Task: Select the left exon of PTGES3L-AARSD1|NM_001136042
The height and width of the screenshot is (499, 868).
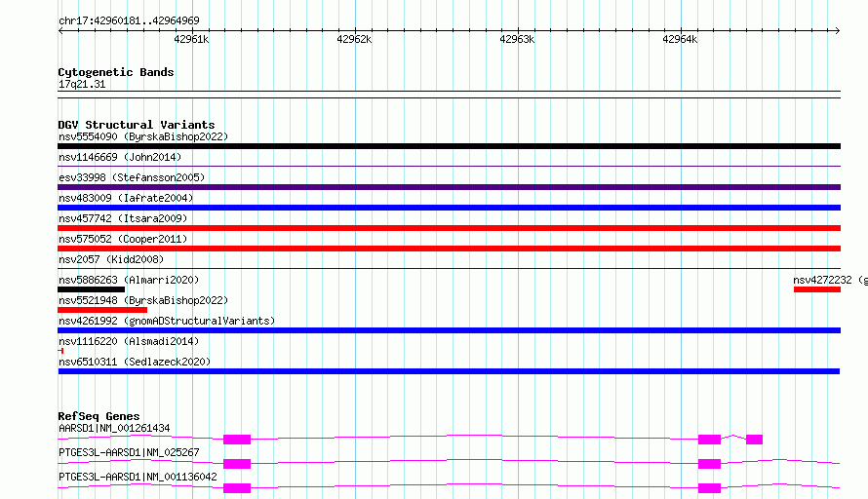Action: click(237, 488)
